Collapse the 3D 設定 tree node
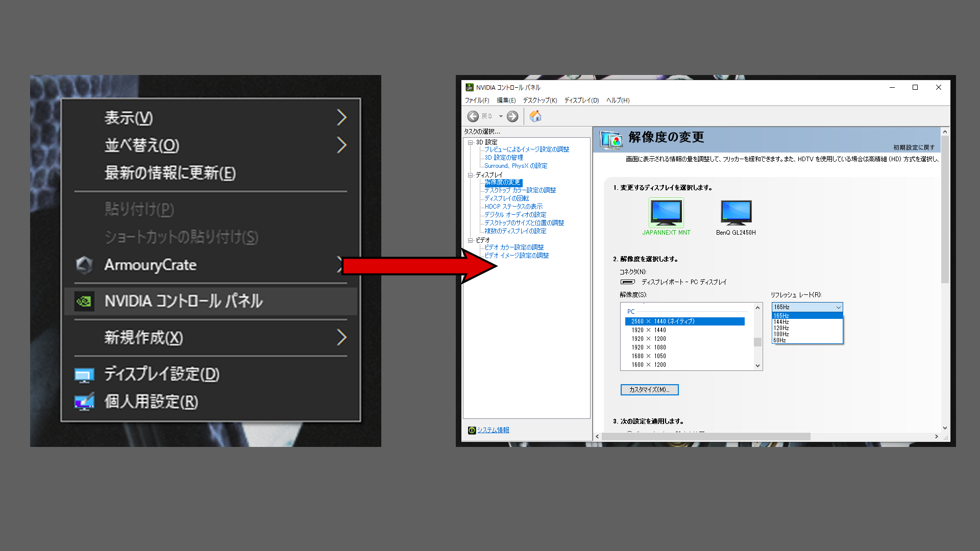The image size is (980, 551). 471,142
